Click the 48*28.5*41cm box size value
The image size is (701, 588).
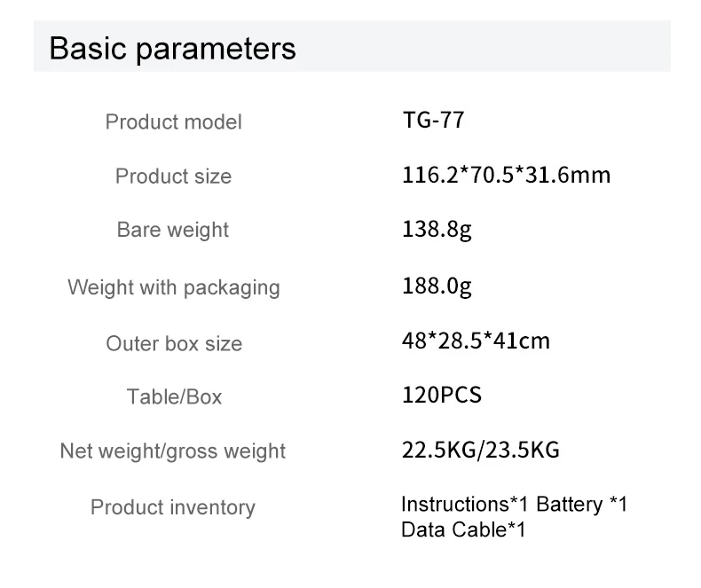(476, 341)
